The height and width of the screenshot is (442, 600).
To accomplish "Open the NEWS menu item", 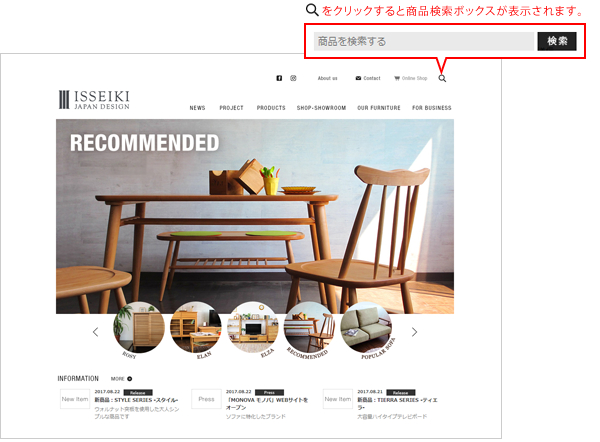I will point(197,108).
